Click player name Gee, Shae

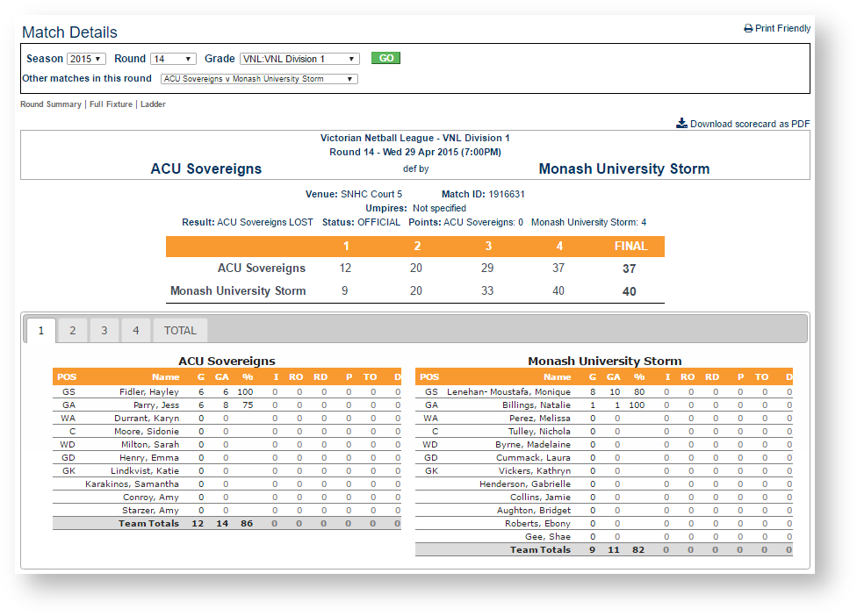click(548, 536)
